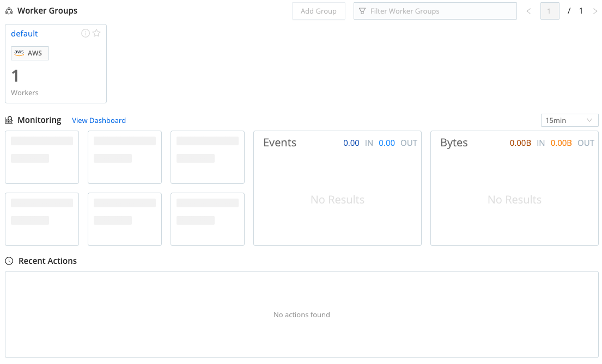Click the No actions found area
This screenshot has height=364, width=602.
pyautogui.click(x=301, y=314)
